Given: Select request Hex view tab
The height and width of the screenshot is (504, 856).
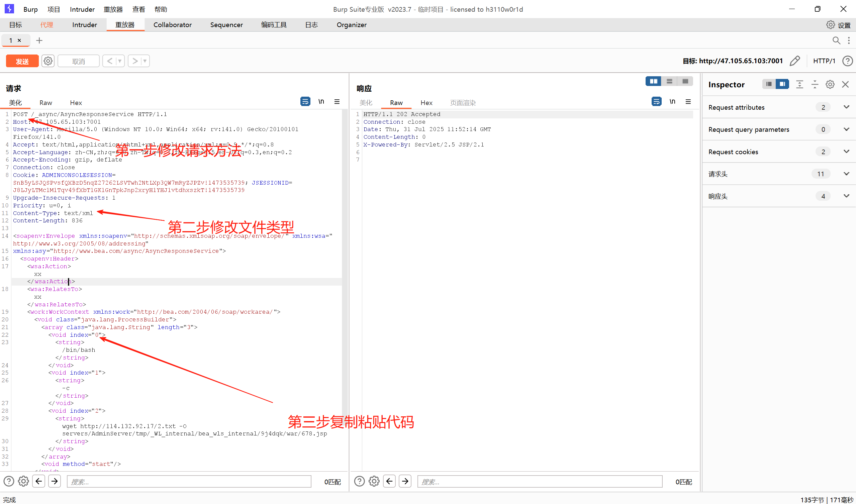Looking at the screenshot, I should [x=76, y=103].
